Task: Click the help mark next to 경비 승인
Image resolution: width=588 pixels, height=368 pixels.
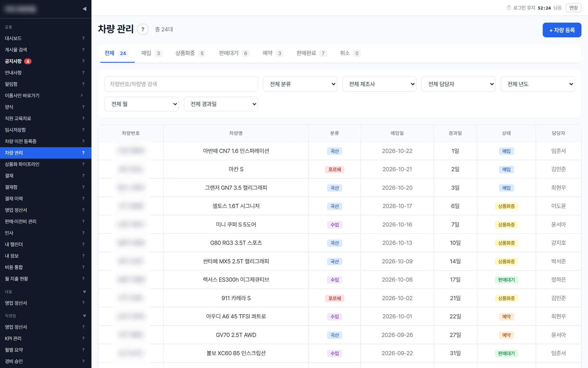Action: coord(83,361)
